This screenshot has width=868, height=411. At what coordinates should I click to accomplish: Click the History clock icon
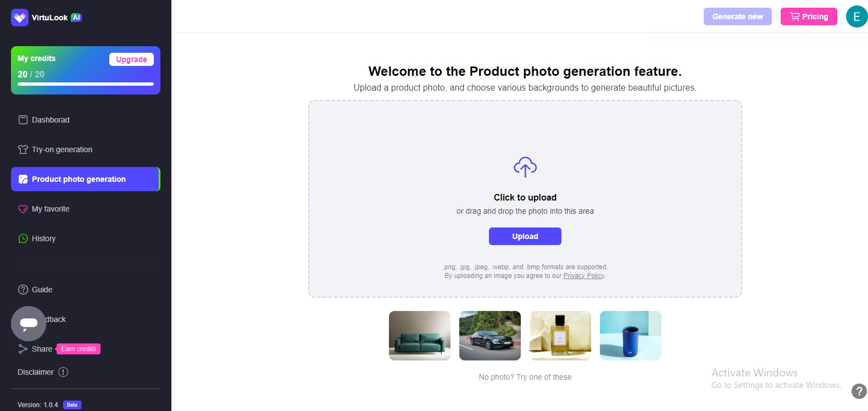[23, 238]
